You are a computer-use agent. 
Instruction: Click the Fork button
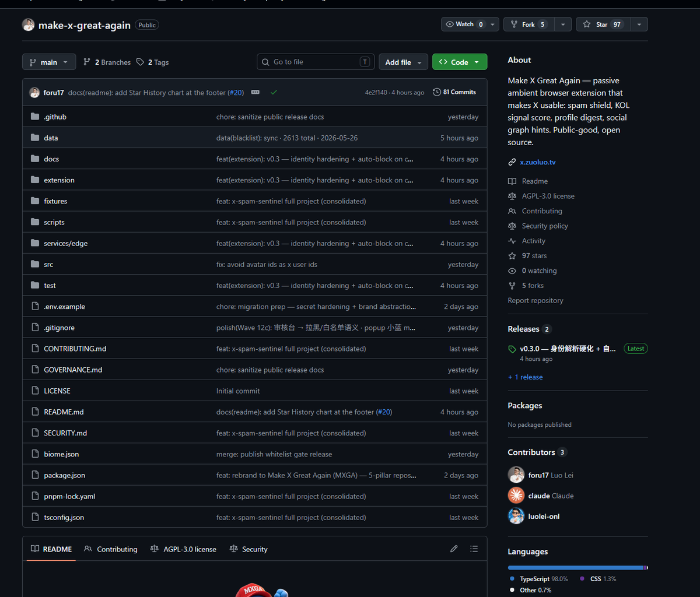[x=528, y=24]
